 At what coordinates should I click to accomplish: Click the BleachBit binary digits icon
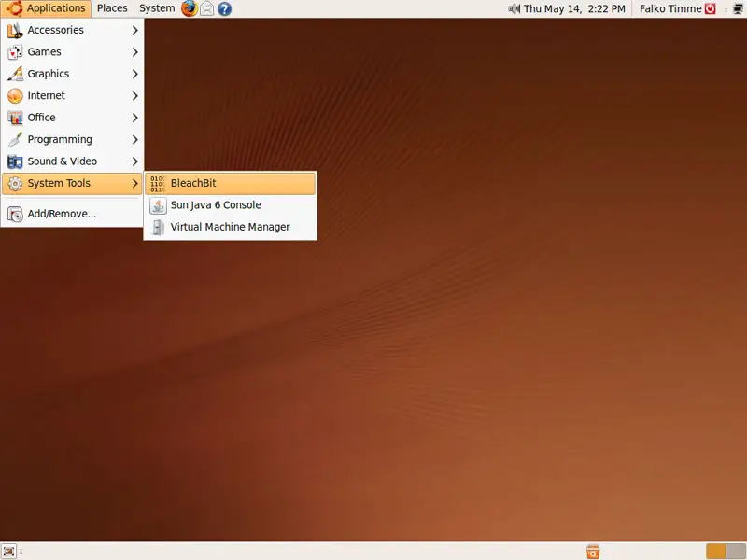point(158,183)
